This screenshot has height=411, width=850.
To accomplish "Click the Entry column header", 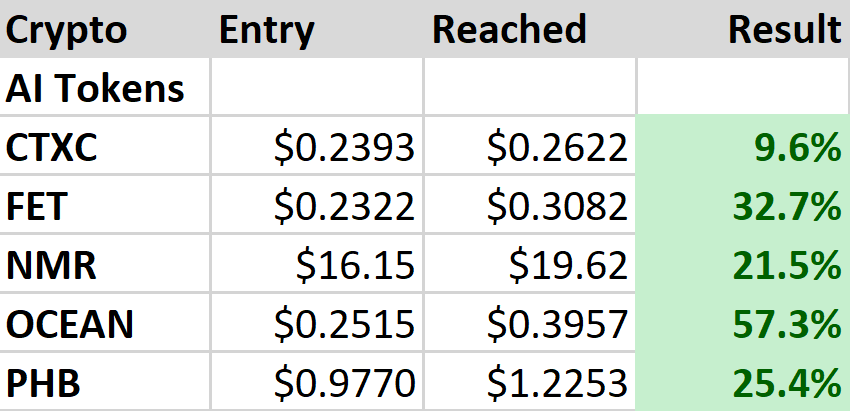I will [x=266, y=30].
